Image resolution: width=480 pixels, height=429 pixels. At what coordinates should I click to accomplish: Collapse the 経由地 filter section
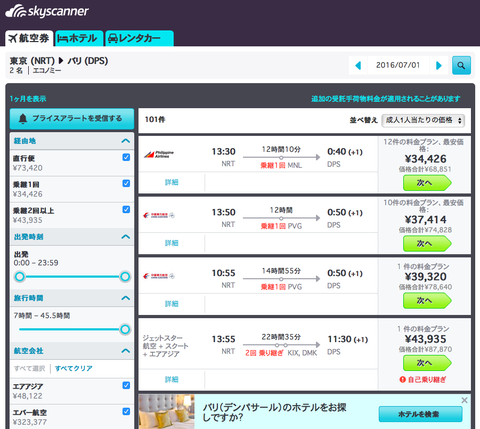126,141
